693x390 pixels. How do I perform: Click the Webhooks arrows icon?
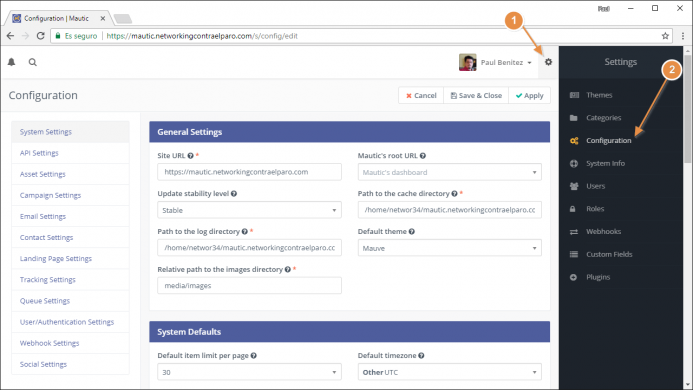(x=574, y=232)
